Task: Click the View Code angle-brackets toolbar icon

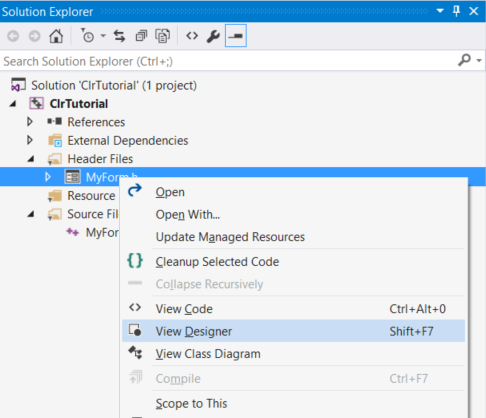Action: tap(192, 36)
